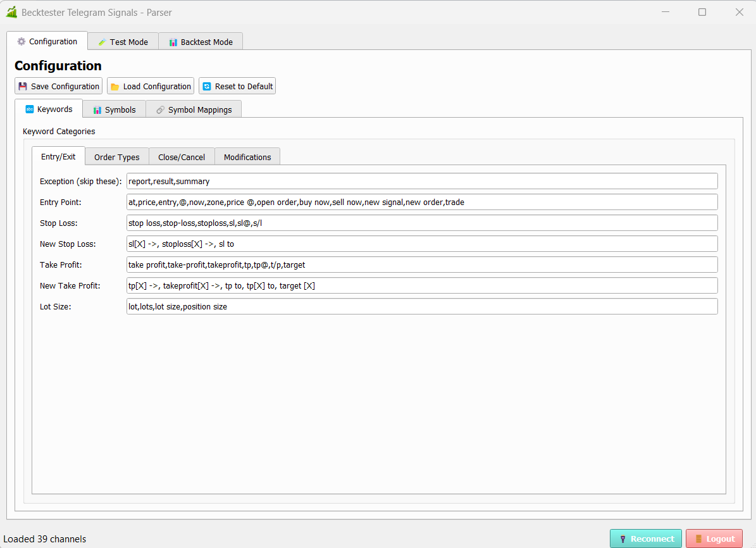
Task: Click the abc icon on Keywords tab
Action: pos(29,109)
